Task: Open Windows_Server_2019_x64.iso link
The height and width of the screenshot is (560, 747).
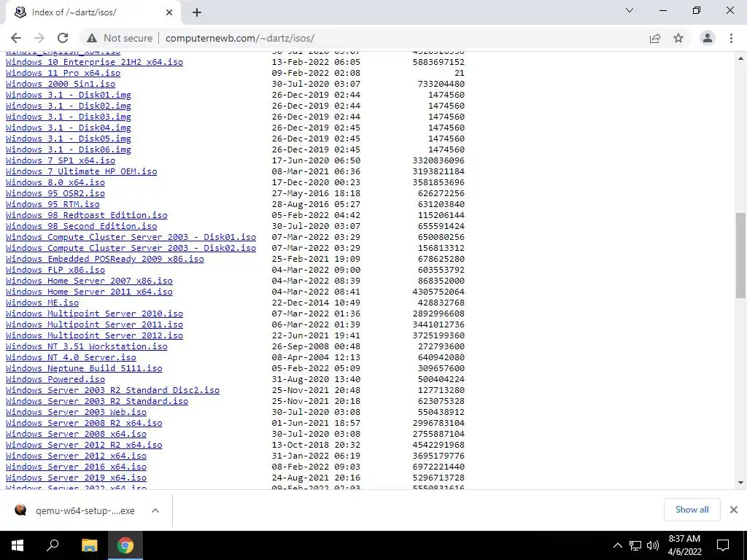Action: tap(76, 478)
